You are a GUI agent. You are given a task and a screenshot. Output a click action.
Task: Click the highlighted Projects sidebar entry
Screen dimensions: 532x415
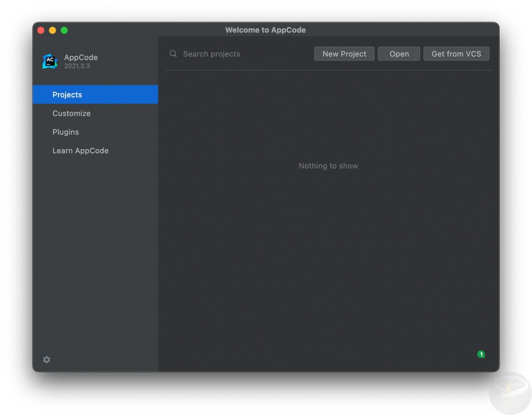click(x=67, y=94)
